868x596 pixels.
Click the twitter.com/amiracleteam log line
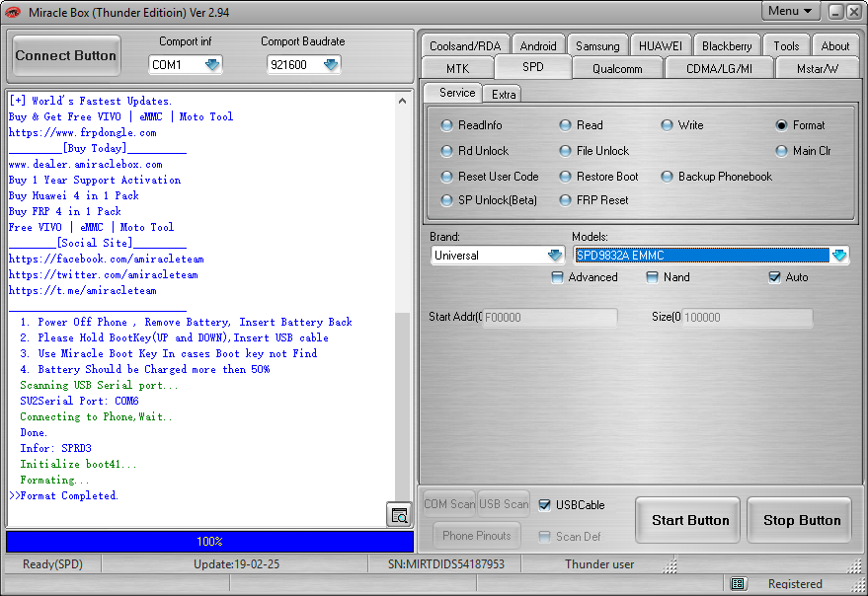pyautogui.click(x=104, y=275)
